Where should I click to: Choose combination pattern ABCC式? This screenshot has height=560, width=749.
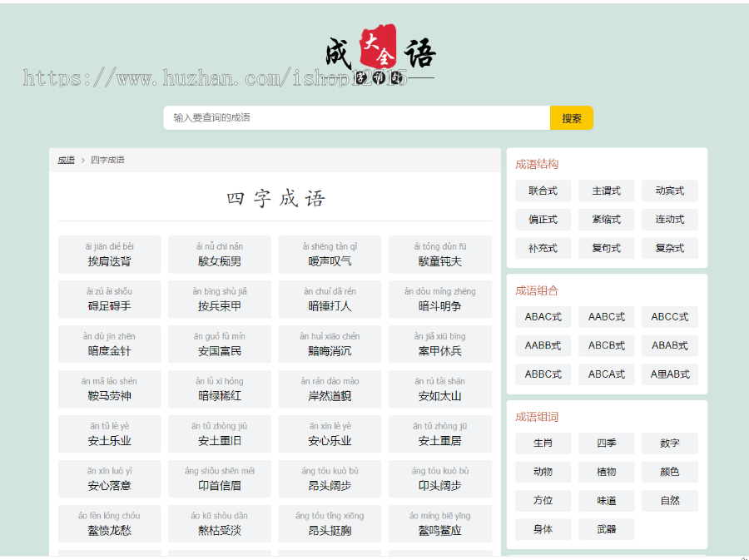[670, 317]
